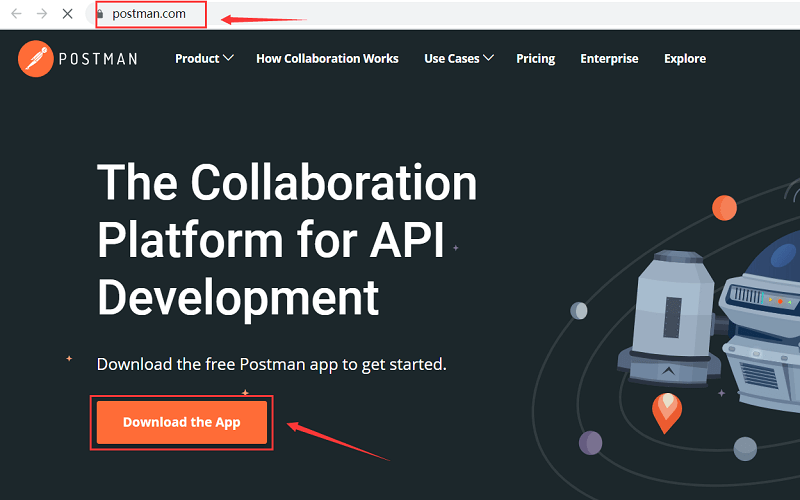Stop page loading with the X icon
This screenshot has height=500, width=800.
click(x=67, y=14)
